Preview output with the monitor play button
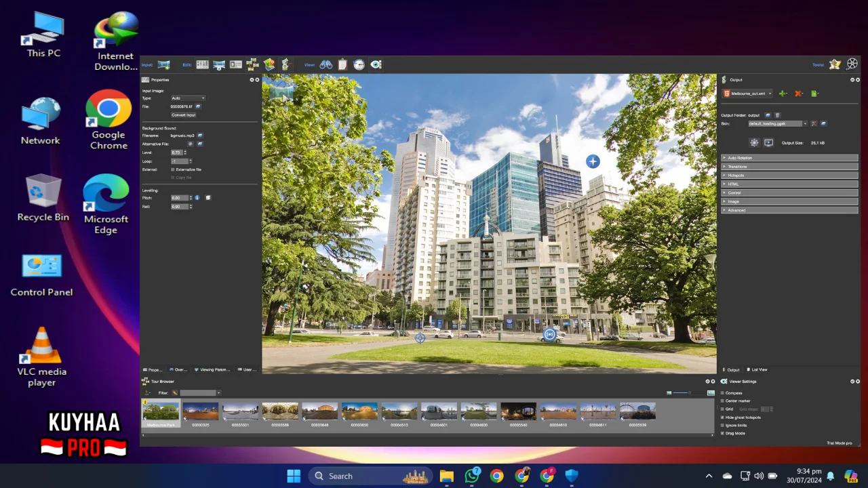Screen dimensions: 868x488 coord(768,142)
